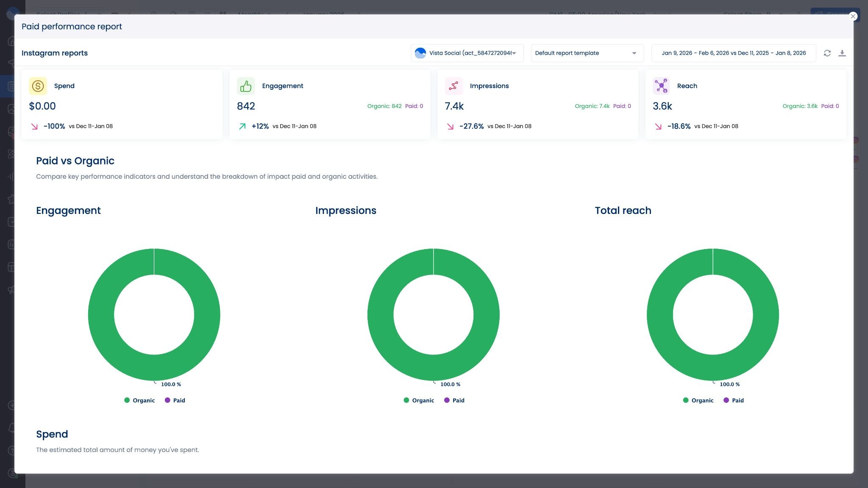This screenshot has height=488, width=868.
Task: Click the Reach network icon
Action: (x=661, y=86)
